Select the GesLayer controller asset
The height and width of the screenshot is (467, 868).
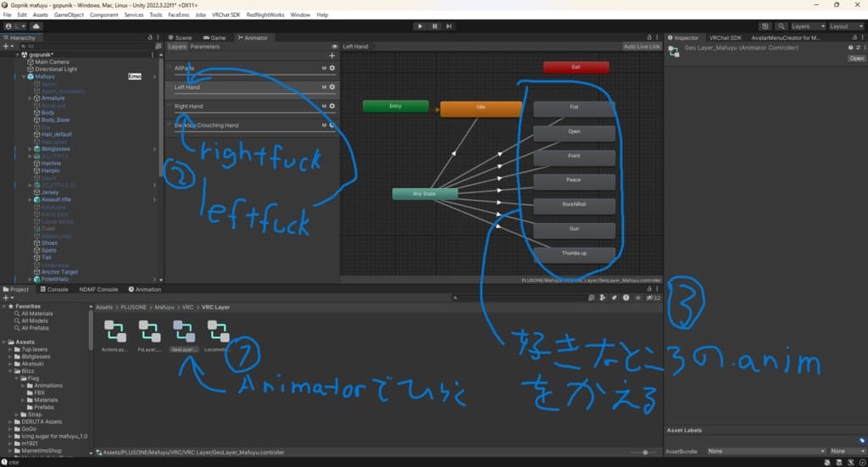tap(184, 336)
